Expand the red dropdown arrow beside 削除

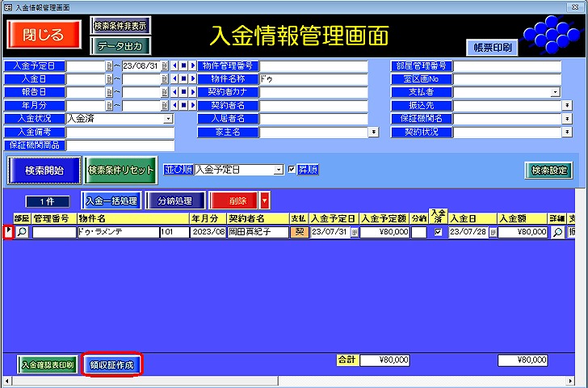(264, 200)
